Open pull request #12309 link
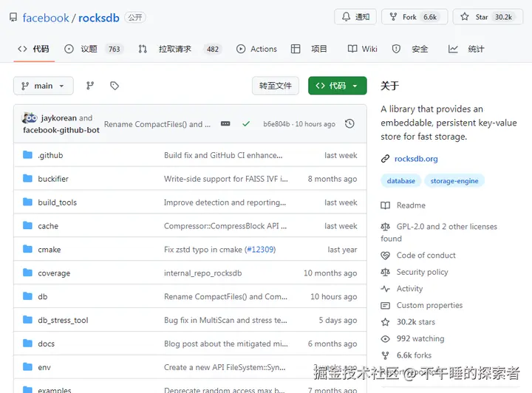532x393 pixels. [x=260, y=250]
